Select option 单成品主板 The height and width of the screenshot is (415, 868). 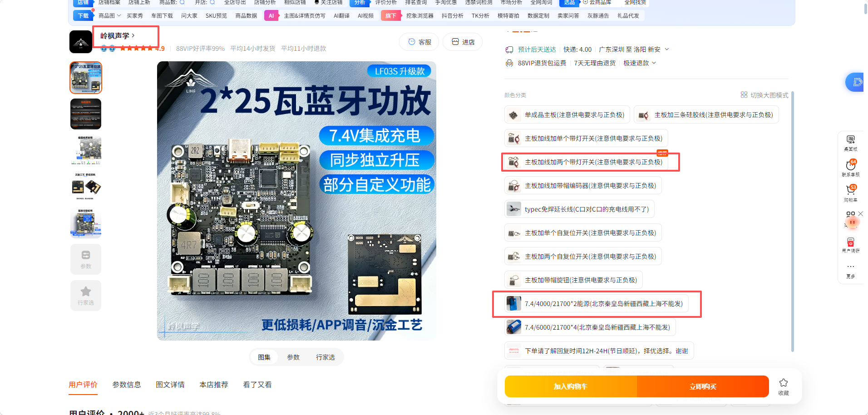(567, 115)
